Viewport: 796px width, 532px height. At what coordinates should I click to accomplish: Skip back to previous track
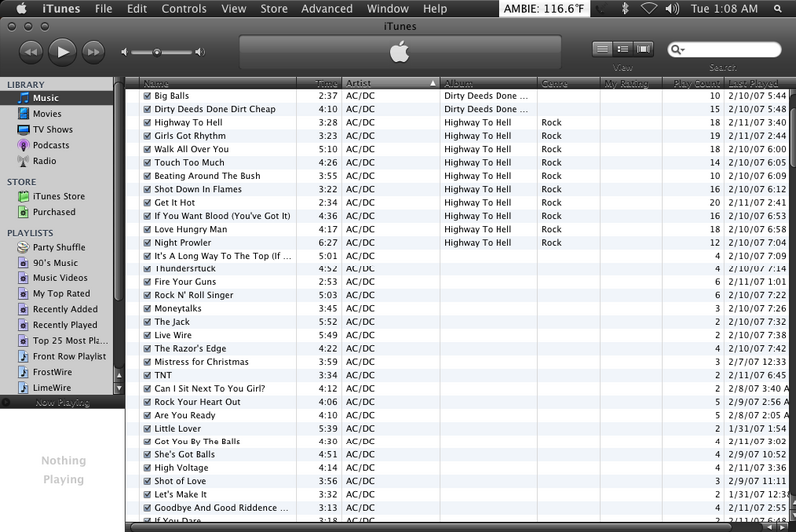point(31,52)
